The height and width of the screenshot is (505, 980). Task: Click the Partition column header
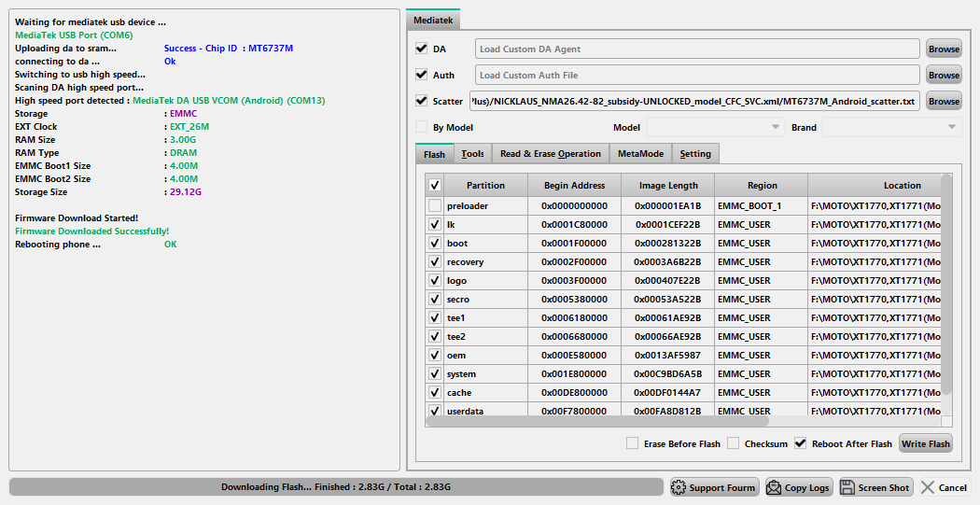485,185
